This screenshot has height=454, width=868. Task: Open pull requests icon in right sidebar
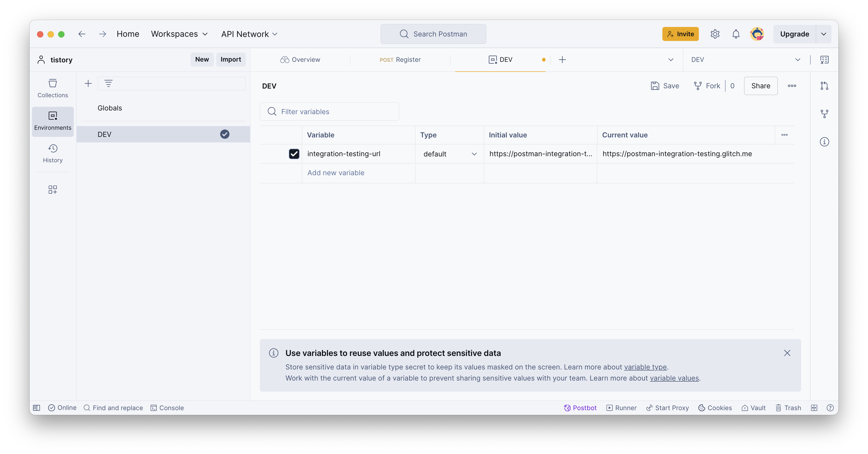coord(824,86)
